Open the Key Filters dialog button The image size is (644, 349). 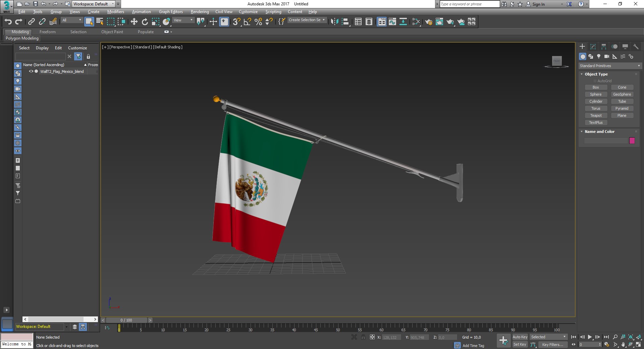pyautogui.click(x=553, y=345)
